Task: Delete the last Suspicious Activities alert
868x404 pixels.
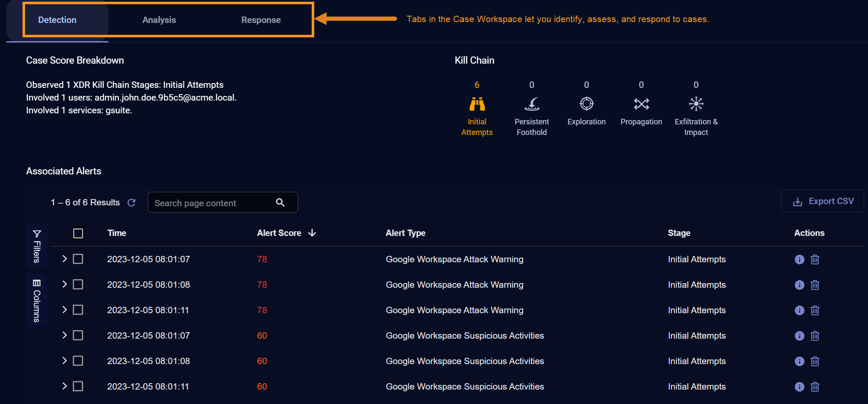Action: [x=815, y=387]
